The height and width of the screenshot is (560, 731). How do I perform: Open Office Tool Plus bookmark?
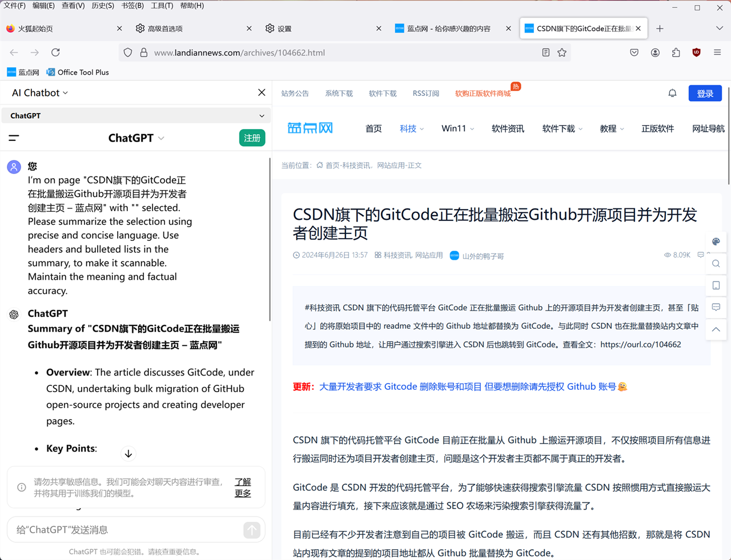[x=77, y=72]
